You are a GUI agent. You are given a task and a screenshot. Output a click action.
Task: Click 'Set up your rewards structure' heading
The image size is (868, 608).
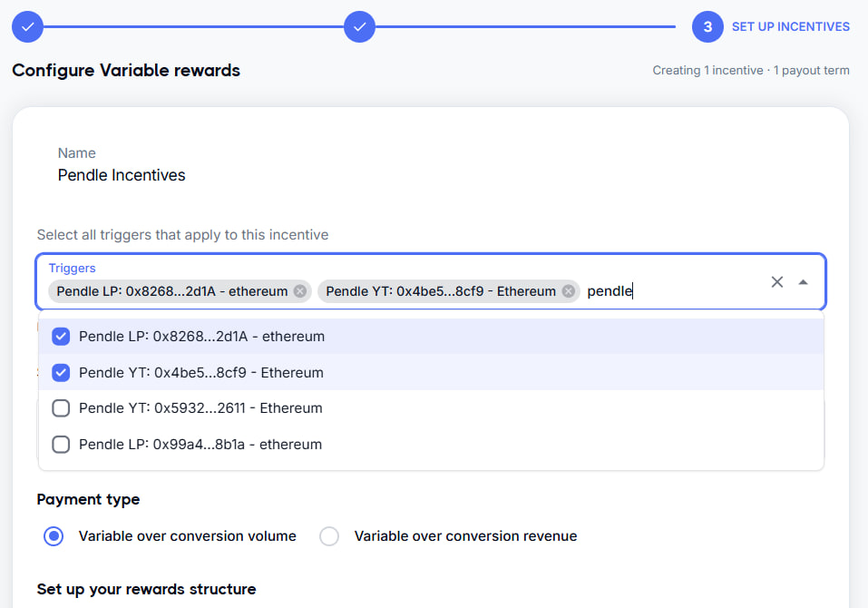point(147,589)
